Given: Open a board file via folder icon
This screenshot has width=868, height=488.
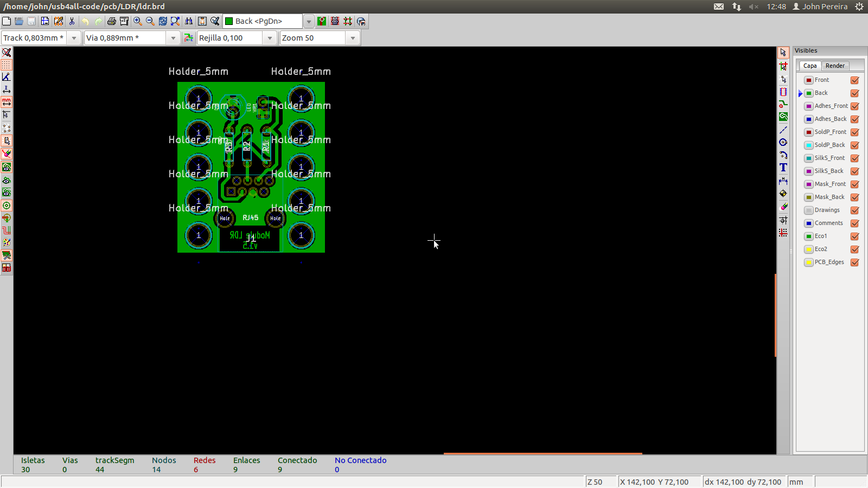Looking at the screenshot, I should click(19, 21).
